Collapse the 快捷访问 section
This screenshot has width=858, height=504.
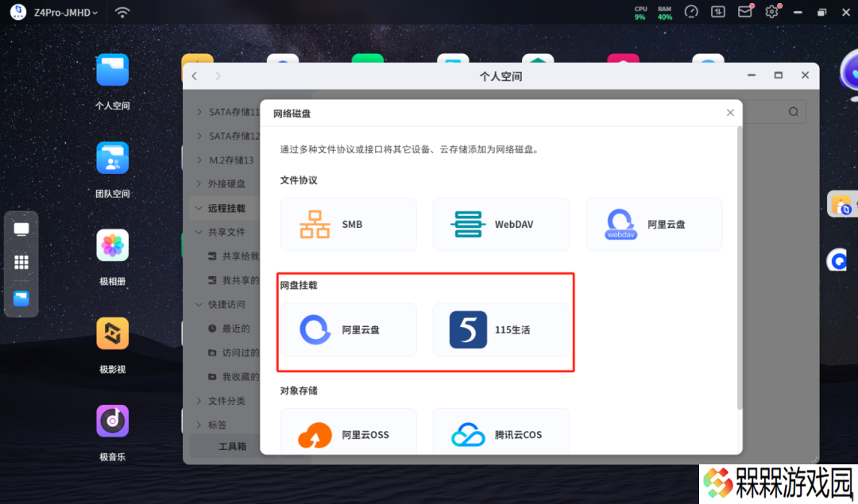point(199,305)
